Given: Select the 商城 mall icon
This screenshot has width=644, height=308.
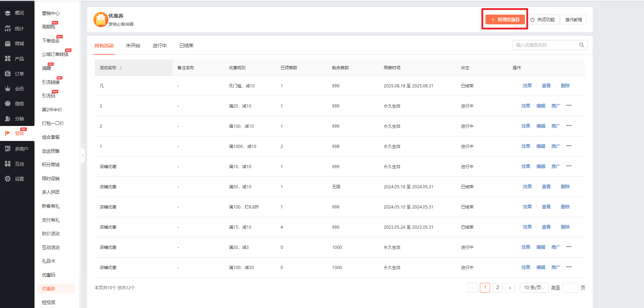Looking at the screenshot, I should coord(8,44).
